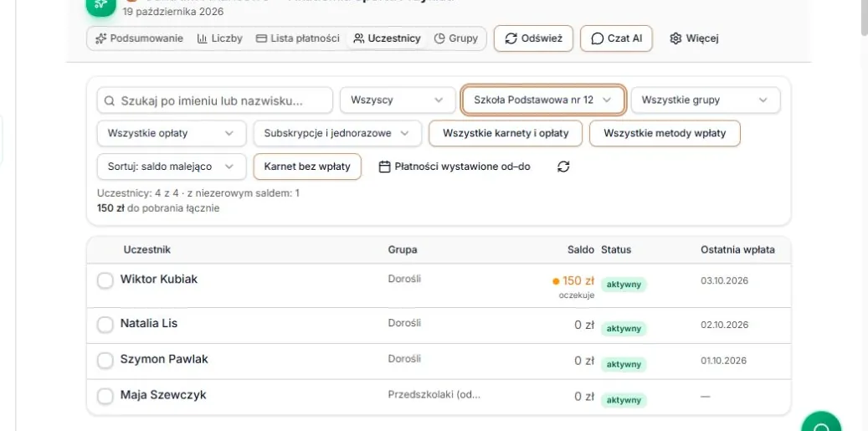Image resolution: width=868 pixels, height=431 pixels.
Task: Click the Ostatnia wpłata column header
Action: 738,250
